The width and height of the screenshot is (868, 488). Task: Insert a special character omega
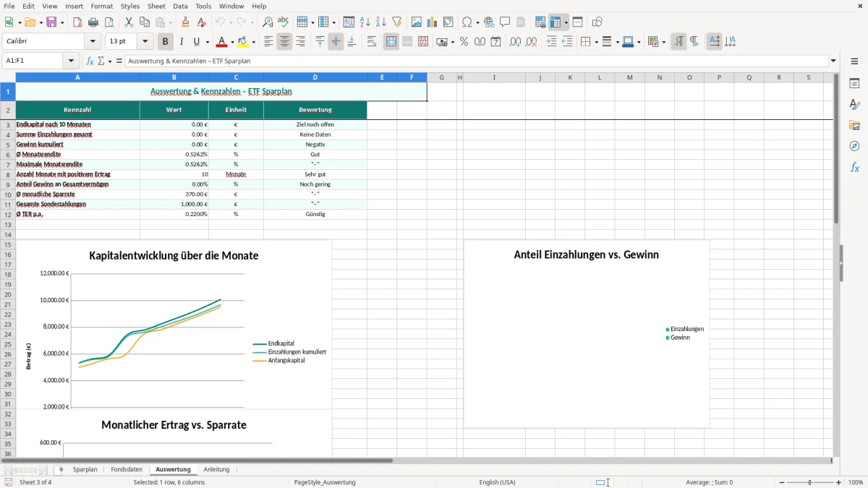467,22
